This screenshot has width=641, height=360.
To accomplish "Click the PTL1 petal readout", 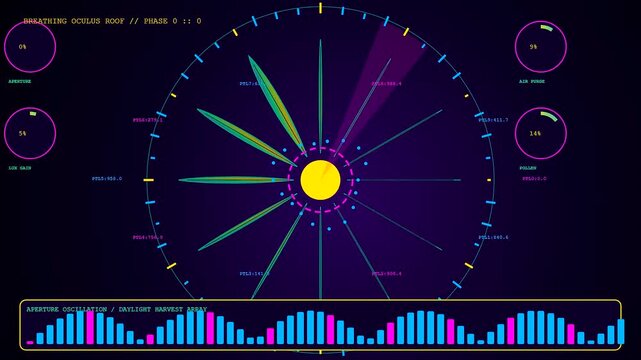I will coord(493,237).
